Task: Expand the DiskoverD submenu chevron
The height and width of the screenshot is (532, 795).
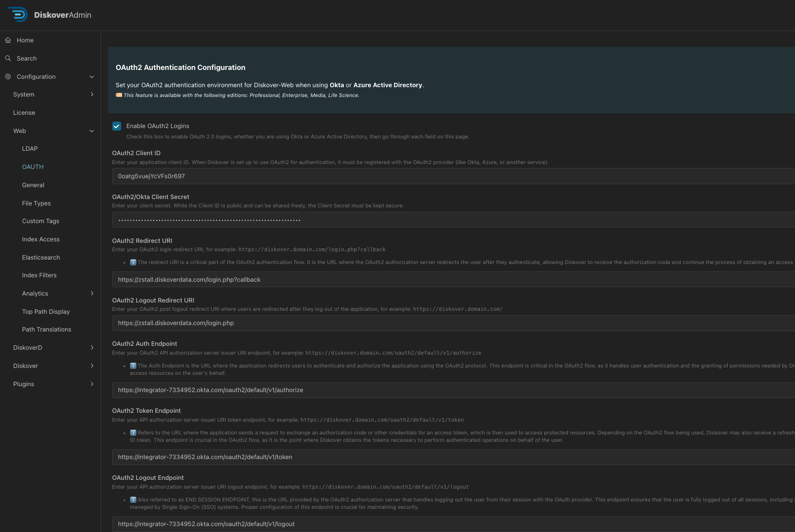Action: [x=92, y=347]
